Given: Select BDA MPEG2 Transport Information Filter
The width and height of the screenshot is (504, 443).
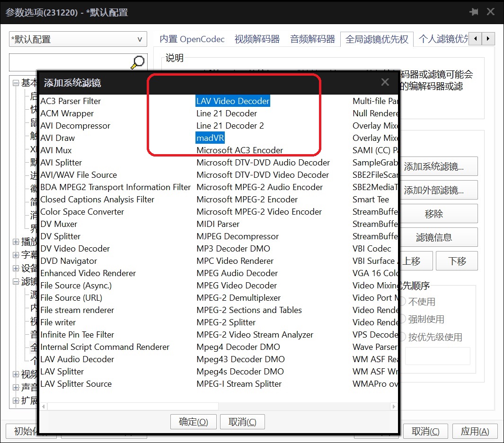Looking at the screenshot, I should (x=115, y=187).
